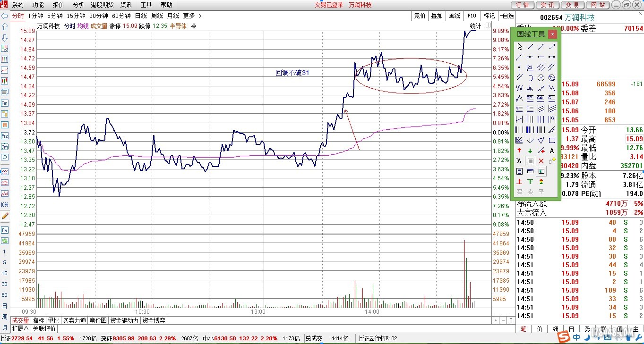
Task: Choose the 123 price label tool
Action: coord(530,67)
